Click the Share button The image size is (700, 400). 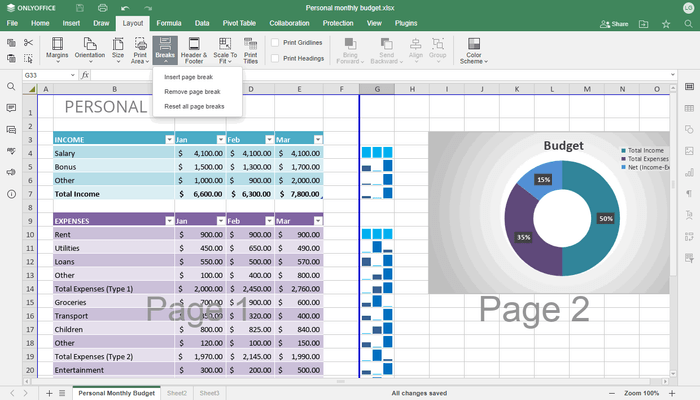[x=620, y=22]
